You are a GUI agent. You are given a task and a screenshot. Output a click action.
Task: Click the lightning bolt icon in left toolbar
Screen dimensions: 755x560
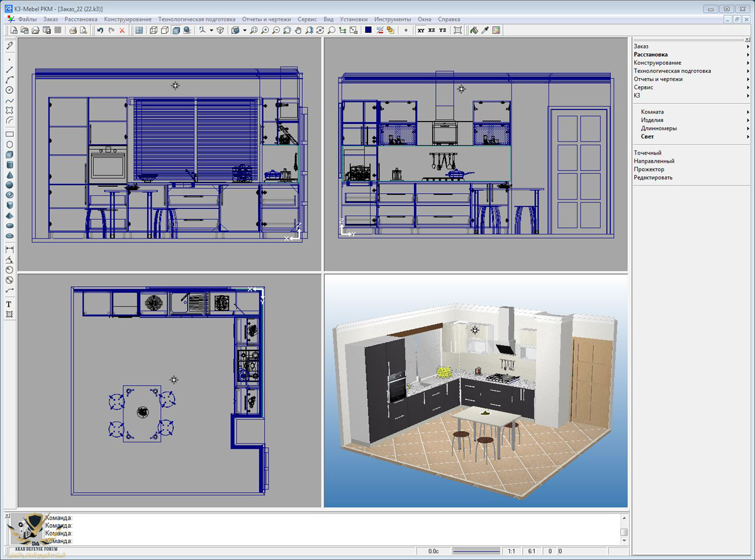(x=10, y=45)
